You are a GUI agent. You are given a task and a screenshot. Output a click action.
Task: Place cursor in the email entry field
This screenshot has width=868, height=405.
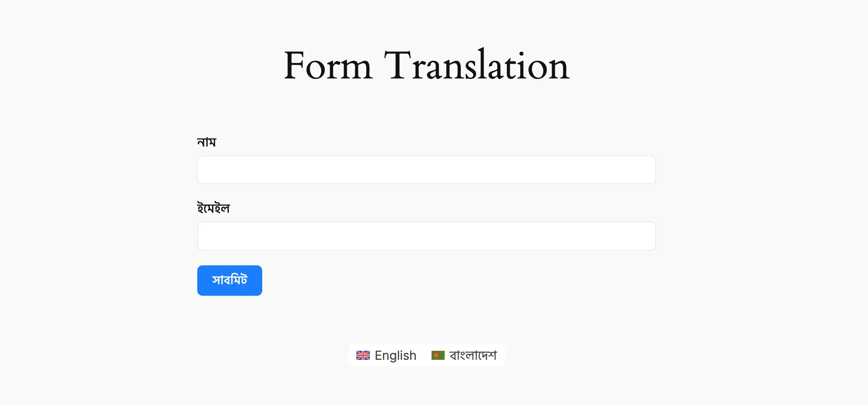coord(426,236)
